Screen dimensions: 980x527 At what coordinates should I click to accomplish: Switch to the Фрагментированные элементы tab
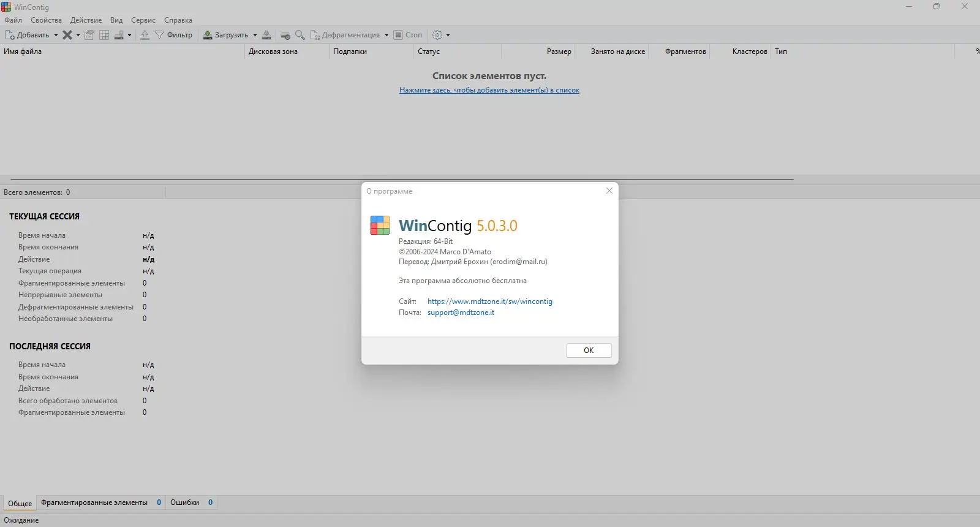pos(101,502)
